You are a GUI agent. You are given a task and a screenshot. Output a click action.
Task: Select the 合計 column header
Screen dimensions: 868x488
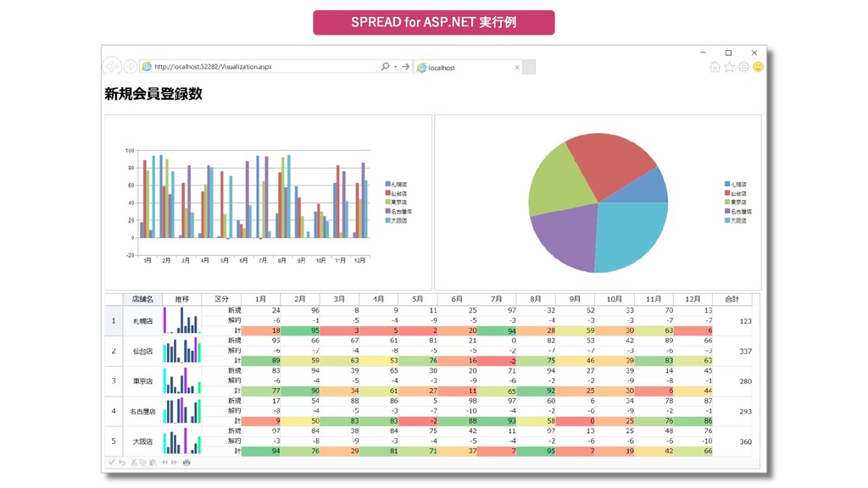pos(732,299)
